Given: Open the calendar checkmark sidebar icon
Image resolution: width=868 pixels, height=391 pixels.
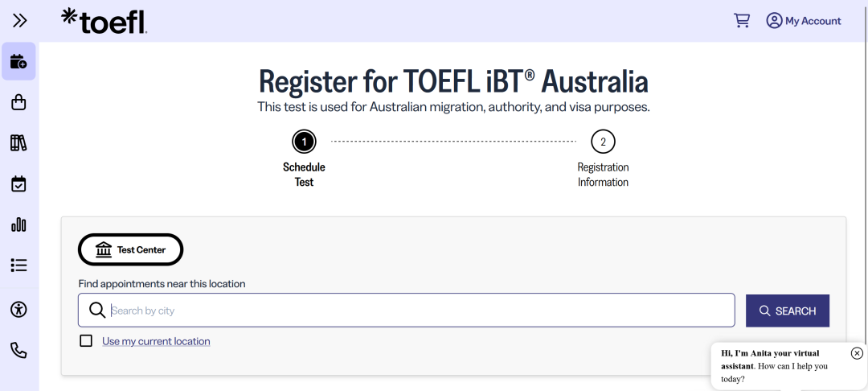Looking at the screenshot, I should (18, 184).
